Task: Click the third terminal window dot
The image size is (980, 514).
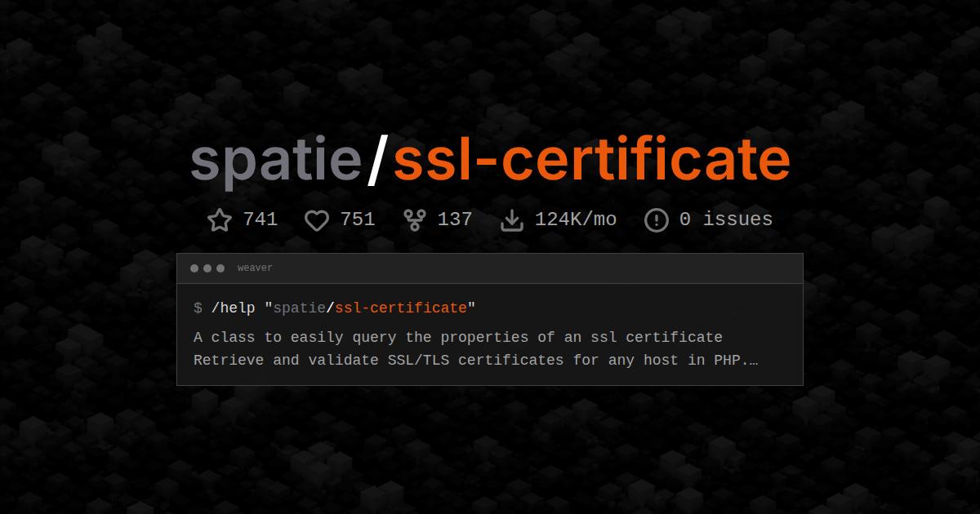Action: tap(220, 267)
